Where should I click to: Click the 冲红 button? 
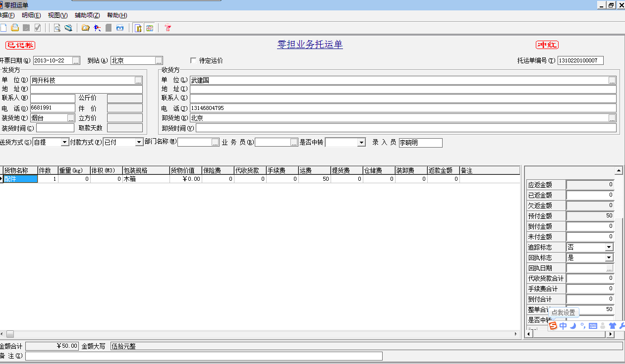(547, 45)
